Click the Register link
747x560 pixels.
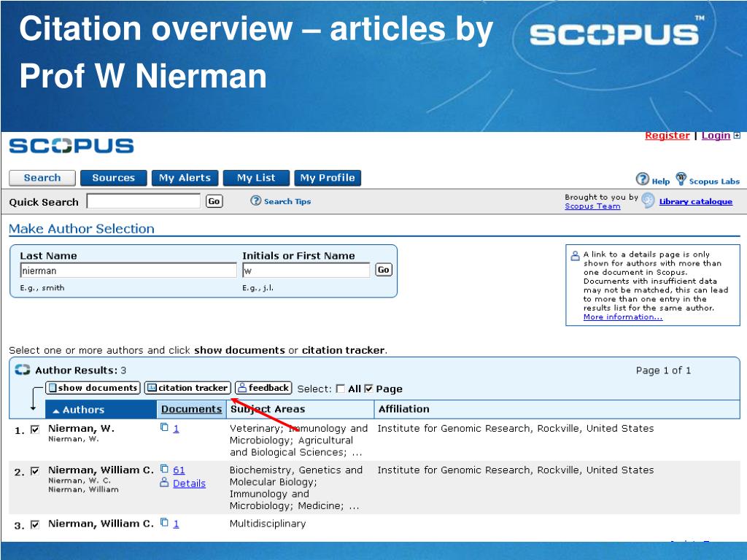pos(667,136)
